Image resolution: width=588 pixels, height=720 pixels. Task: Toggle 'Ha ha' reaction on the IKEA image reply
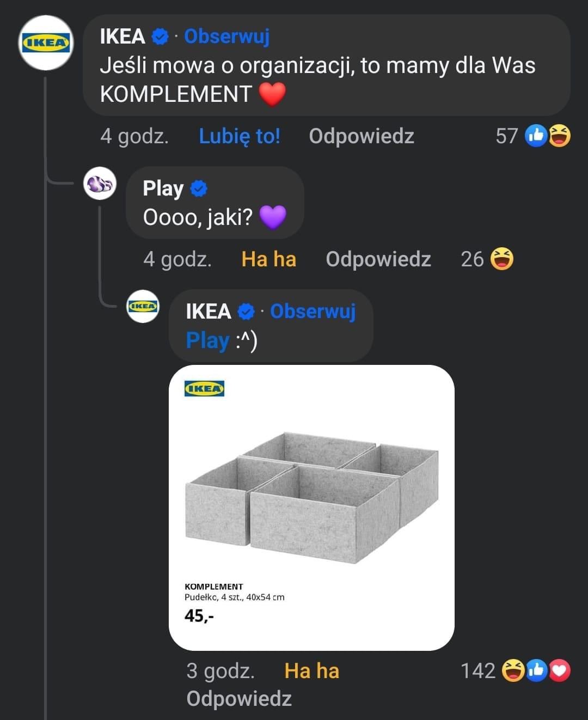[x=312, y=670]
